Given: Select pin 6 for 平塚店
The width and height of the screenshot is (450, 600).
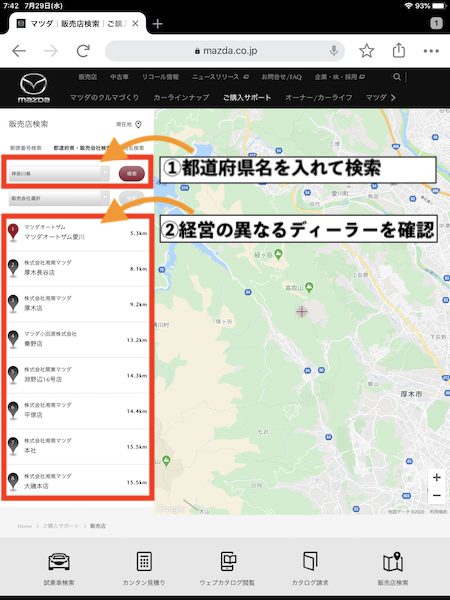Looking at the screenshot, I should click(x=13, y=410).
